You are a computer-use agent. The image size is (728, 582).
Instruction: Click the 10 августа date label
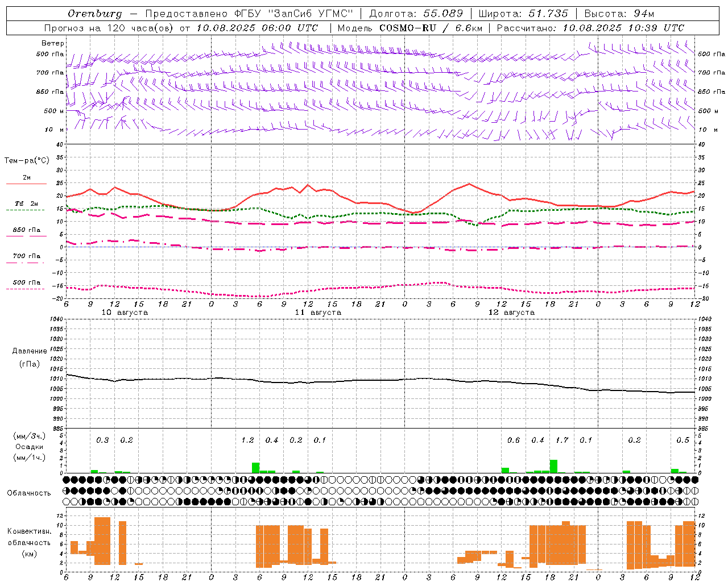pos(125,313)
